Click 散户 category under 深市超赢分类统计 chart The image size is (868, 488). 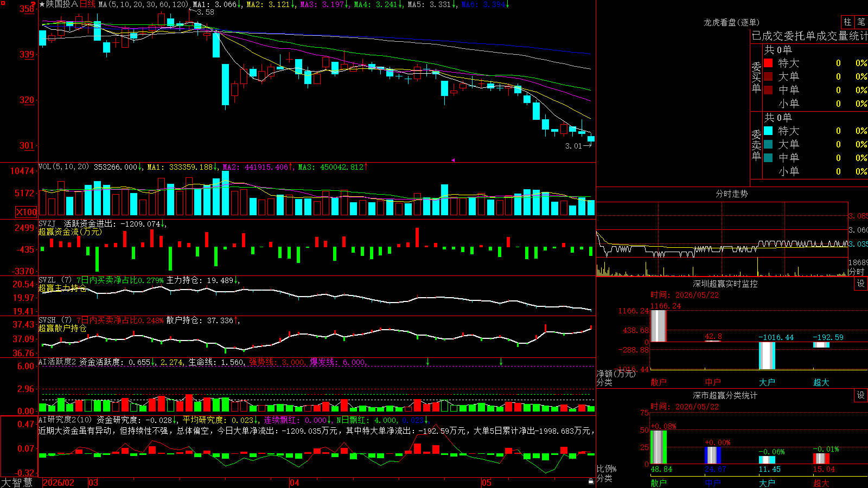(x=659, y=483)
